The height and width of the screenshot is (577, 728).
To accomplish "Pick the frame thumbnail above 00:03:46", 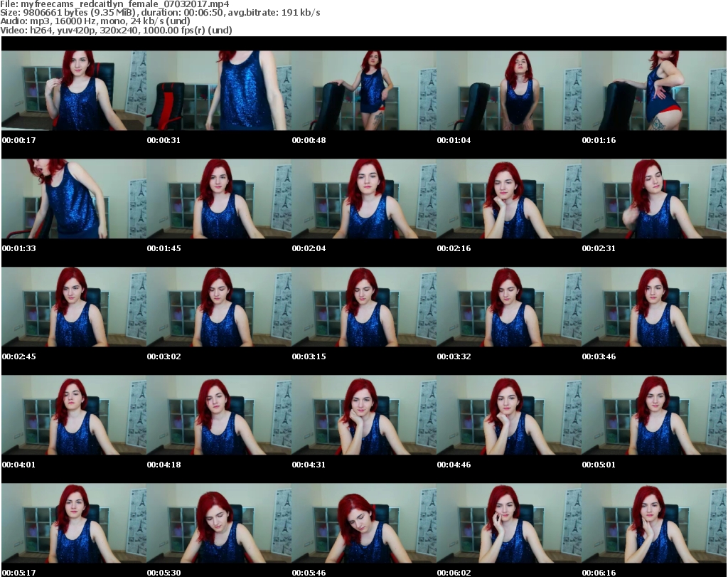I will (654, 307).
